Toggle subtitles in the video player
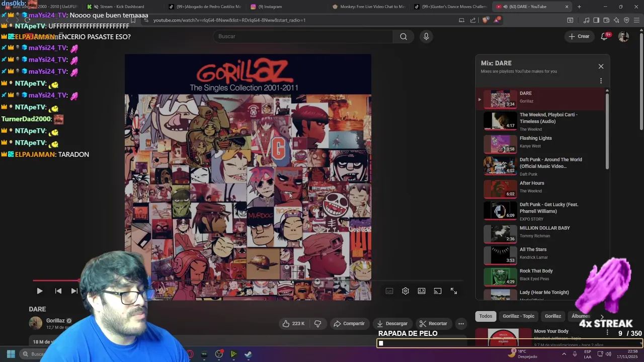This screenshot has width=644, height=362. pos(389,291)
